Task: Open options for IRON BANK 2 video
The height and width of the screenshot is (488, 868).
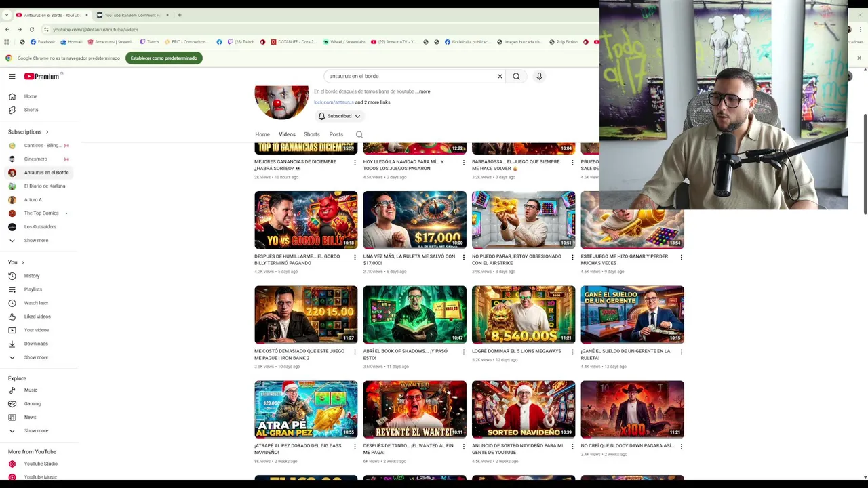Action: click(x=355, y=352)
